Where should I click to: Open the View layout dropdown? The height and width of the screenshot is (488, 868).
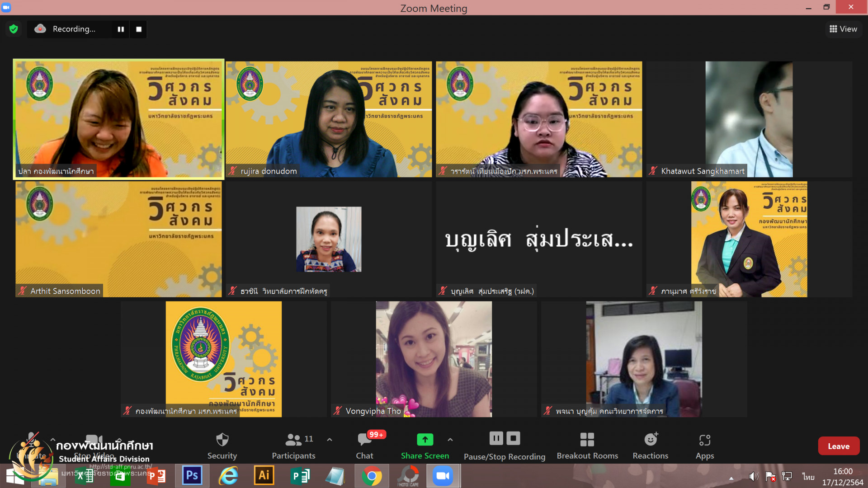(843, 29)
